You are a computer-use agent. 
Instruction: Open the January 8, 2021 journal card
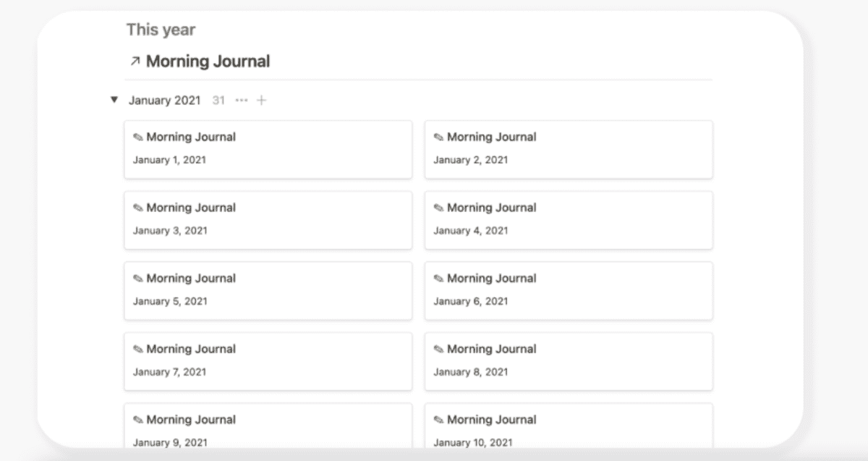tap(568, 360)
